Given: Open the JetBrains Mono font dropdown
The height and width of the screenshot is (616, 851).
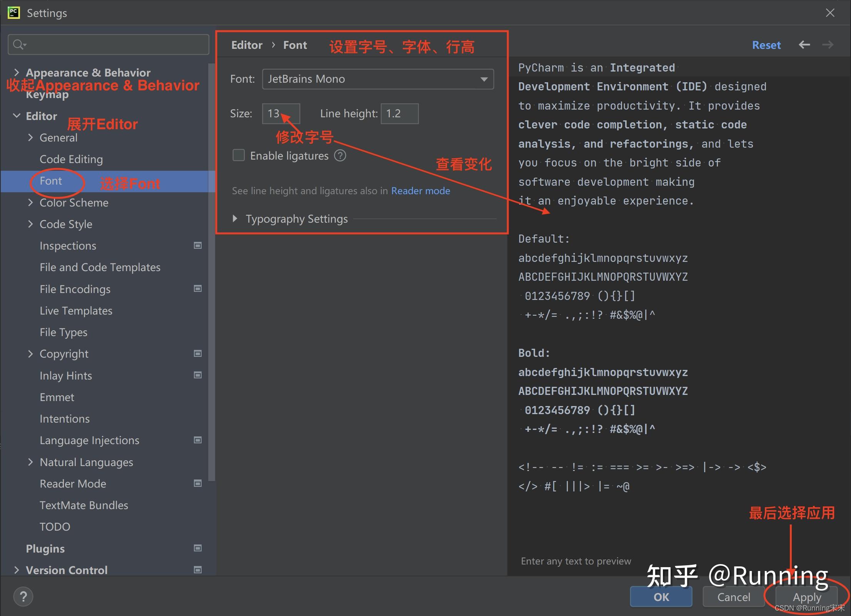Looking at the screenshot, I should (x=484, y=79).
